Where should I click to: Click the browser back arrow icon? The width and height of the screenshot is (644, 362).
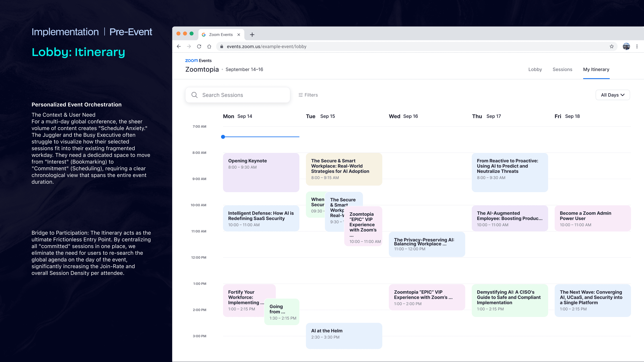click(179, 47)
